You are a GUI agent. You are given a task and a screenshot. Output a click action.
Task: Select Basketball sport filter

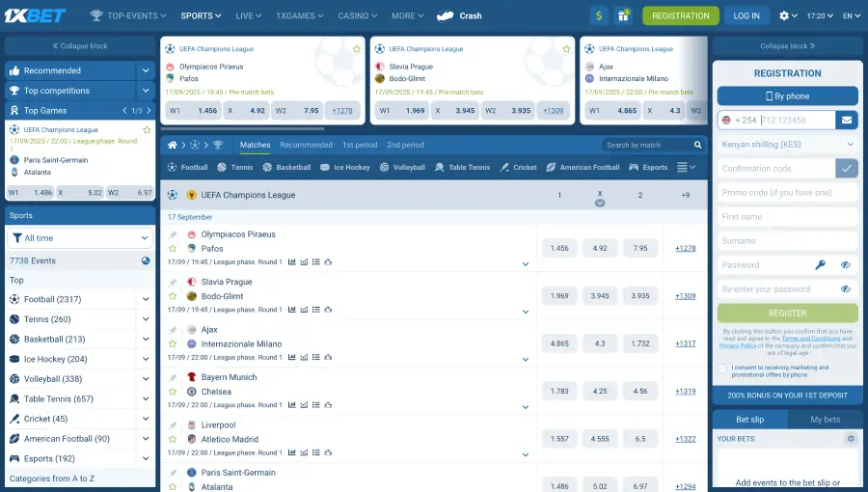point(286,167)
